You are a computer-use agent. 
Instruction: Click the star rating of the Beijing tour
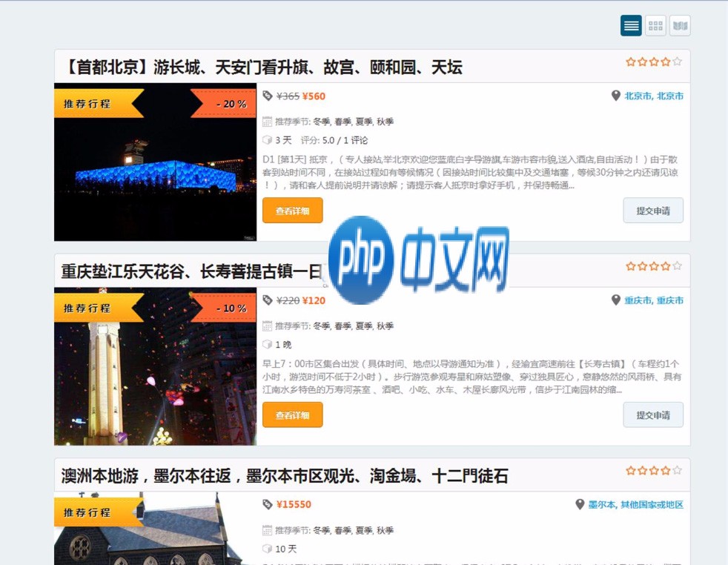[654, 62]
